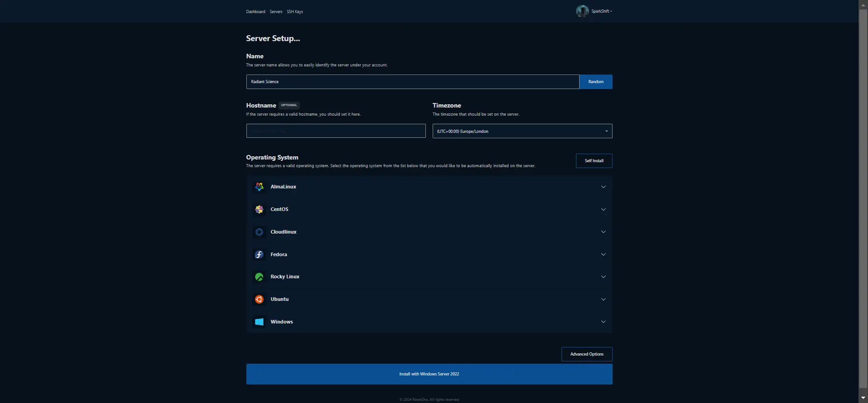Click the Ubuntu logo icon
This screenshot has width=868, height=403.
tap(259, 300)
